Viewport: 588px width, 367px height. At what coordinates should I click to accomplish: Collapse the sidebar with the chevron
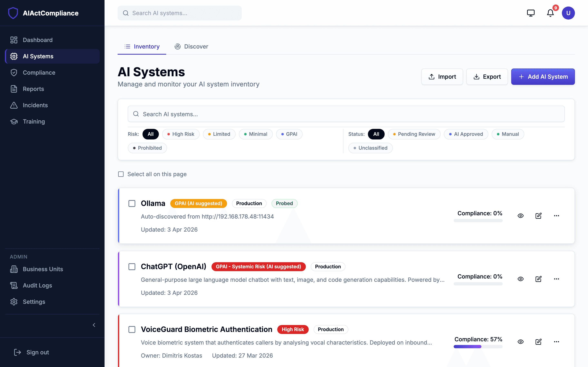pos(94,325)
